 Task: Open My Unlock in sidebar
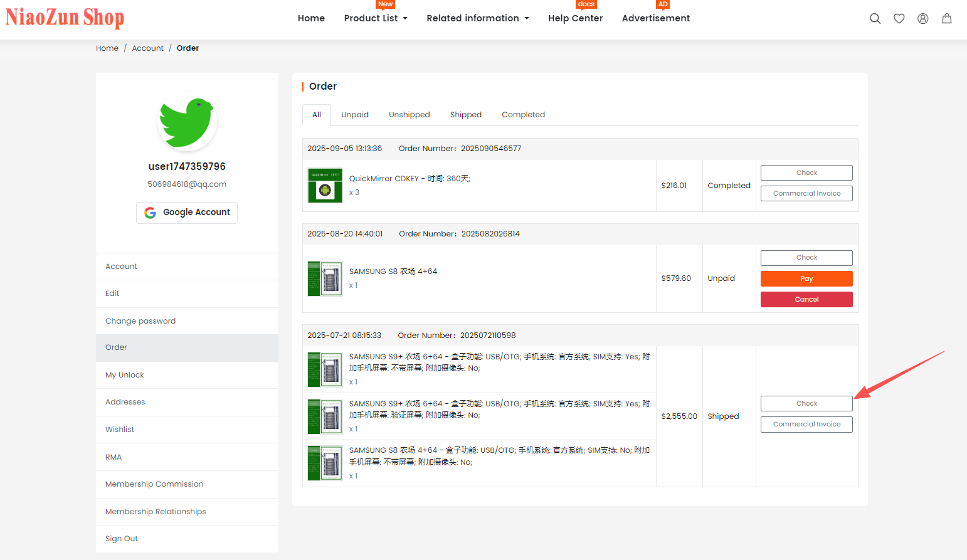tap(125, 375)
